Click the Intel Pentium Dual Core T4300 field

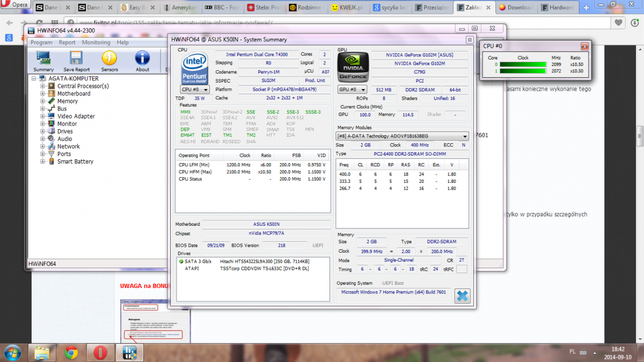(257, 54)
